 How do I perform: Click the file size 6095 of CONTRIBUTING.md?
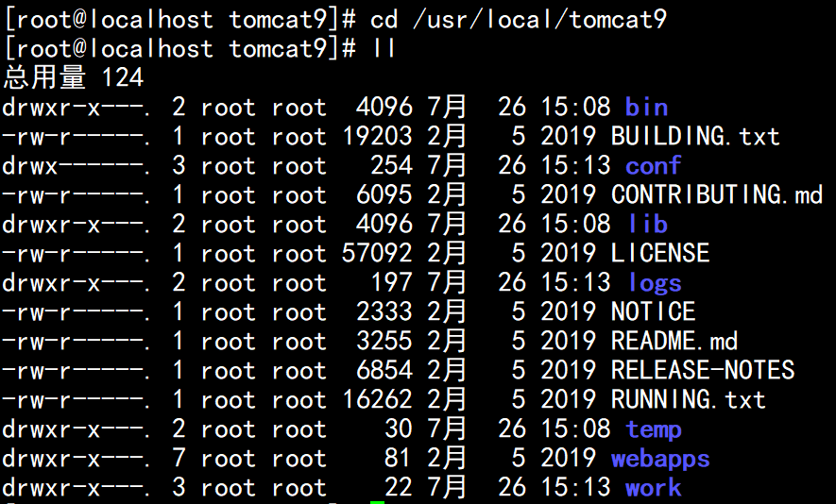coord(384,194)
